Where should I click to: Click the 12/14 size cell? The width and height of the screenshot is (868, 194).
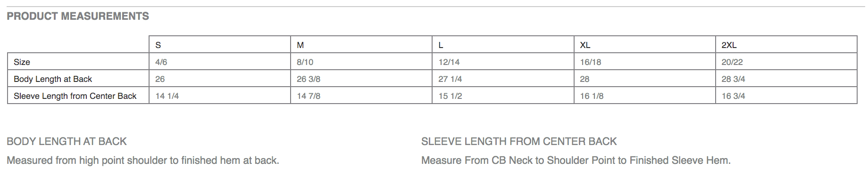click(449, 62)
